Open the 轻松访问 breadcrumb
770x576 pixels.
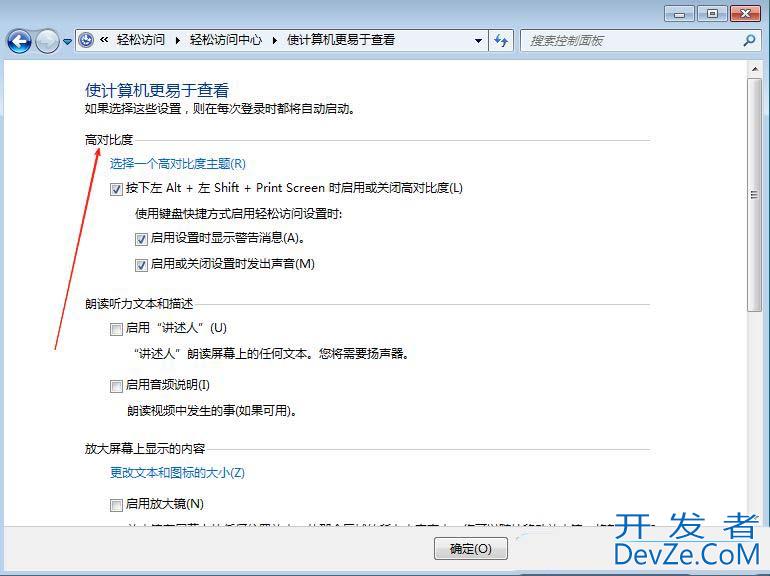(x=140, y=40)
